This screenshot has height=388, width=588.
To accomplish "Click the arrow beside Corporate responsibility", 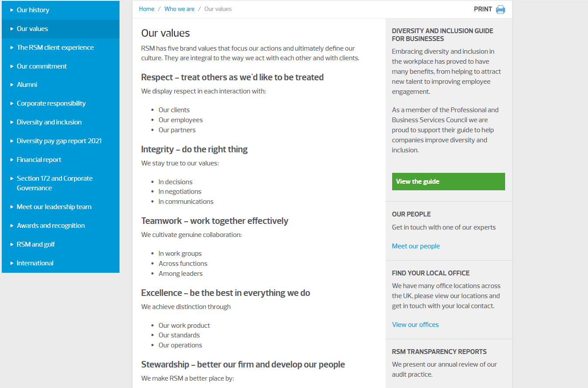I will (x=12, y=103).
